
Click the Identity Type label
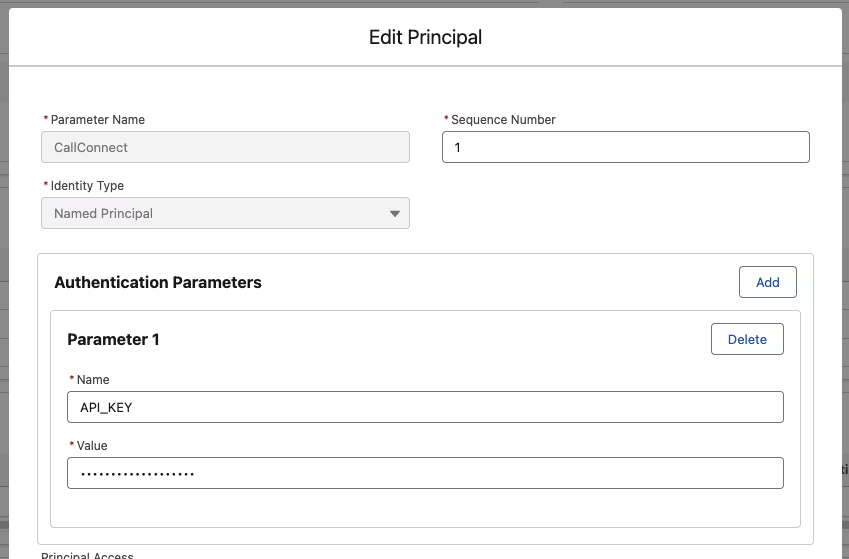[87, 186]
